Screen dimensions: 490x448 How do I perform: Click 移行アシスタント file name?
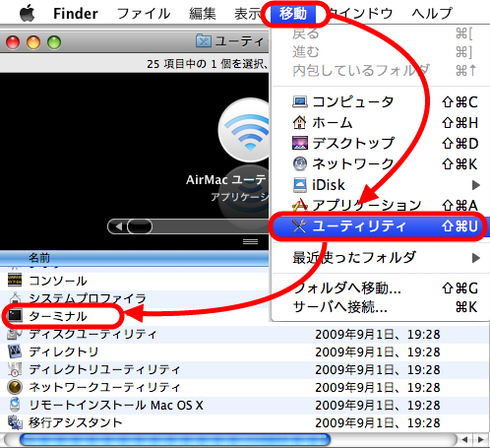76,422
